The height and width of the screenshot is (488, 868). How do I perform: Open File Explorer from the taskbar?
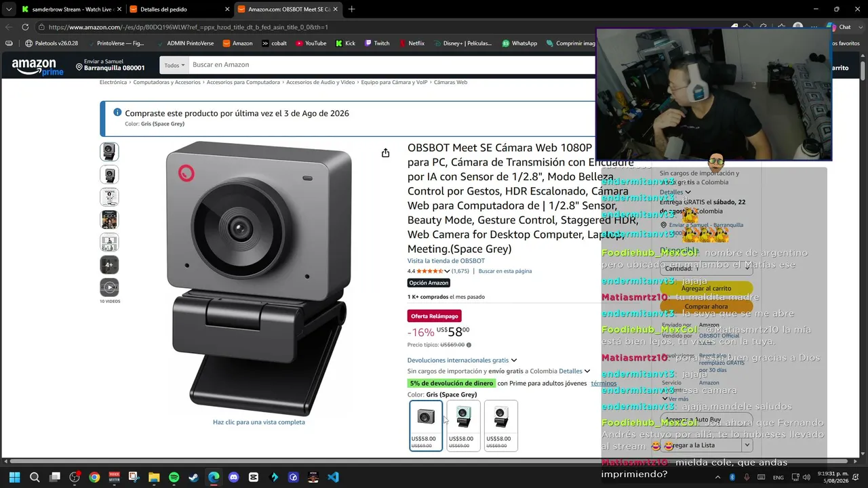click(x=154, y=477)
